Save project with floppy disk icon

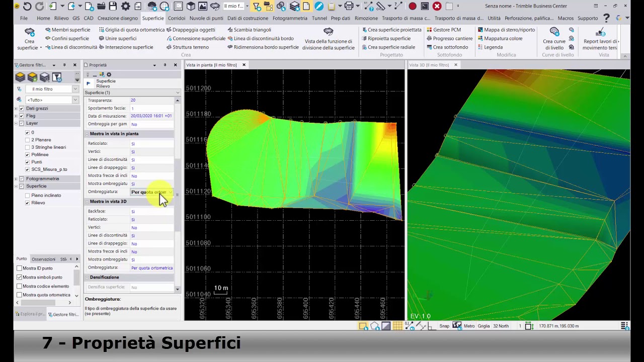pos(113,6)
